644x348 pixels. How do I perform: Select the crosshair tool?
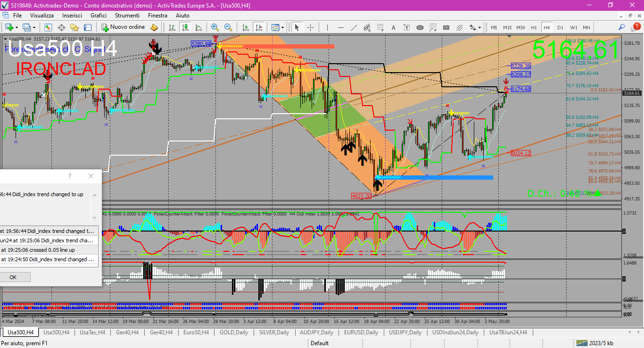tap(310, 27)
